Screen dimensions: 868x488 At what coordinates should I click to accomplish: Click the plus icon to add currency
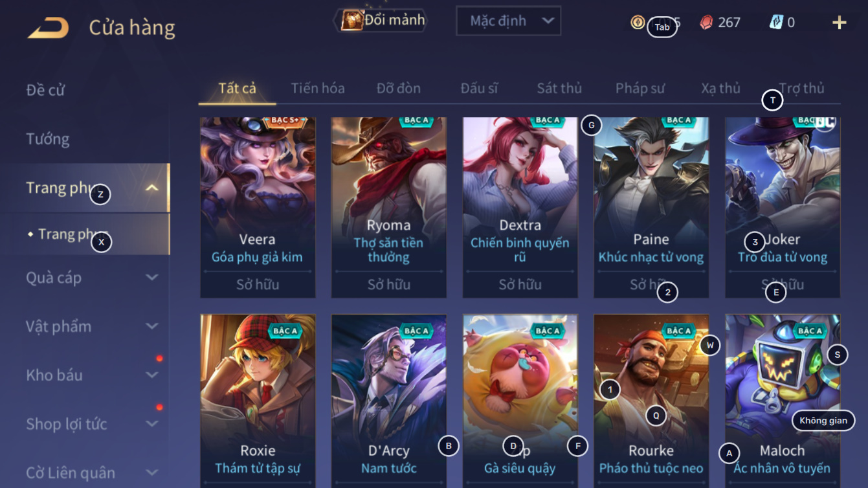pyautogui.click(x=839, y=23)
